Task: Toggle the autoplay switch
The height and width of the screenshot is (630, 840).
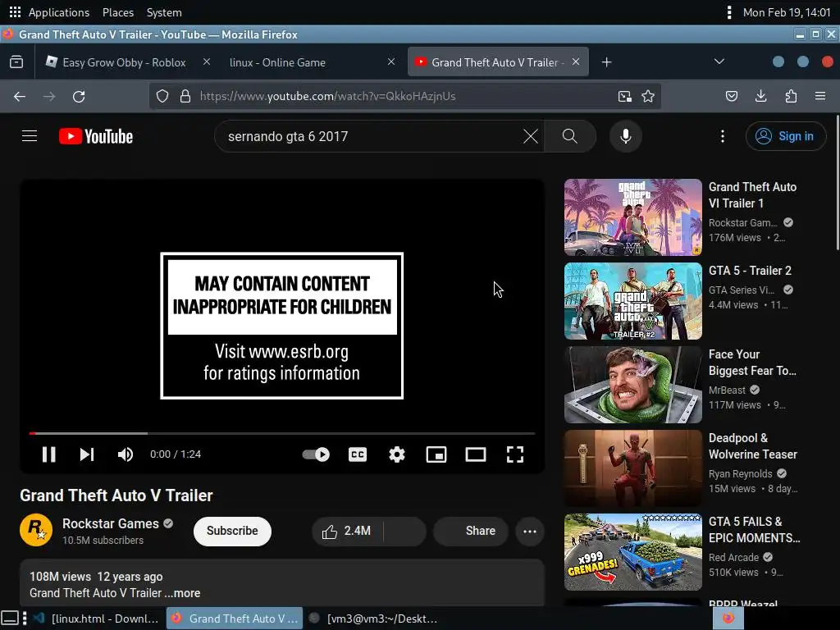Action: (x=316, y=454)
